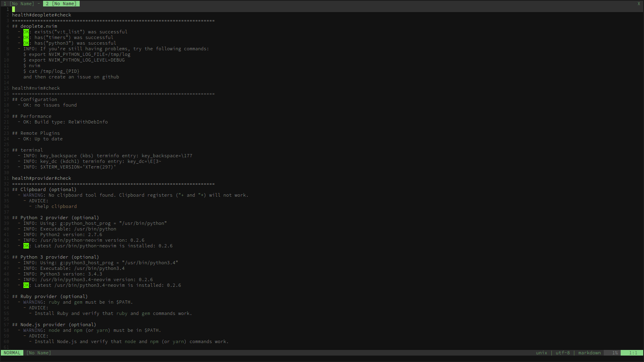Click the 1:1 cursor position indicator
Image resolution: width=644 pixels, height=362 pixels.
click(633, 353)
